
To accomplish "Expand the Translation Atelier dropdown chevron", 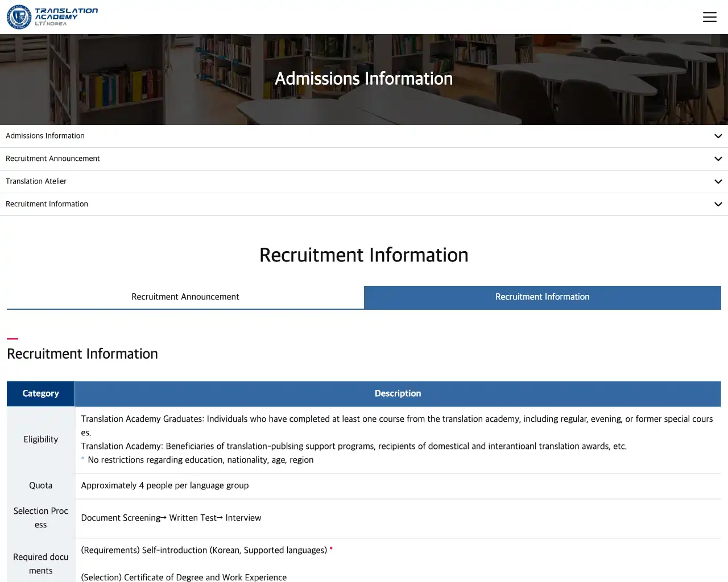I will point(718,182).
